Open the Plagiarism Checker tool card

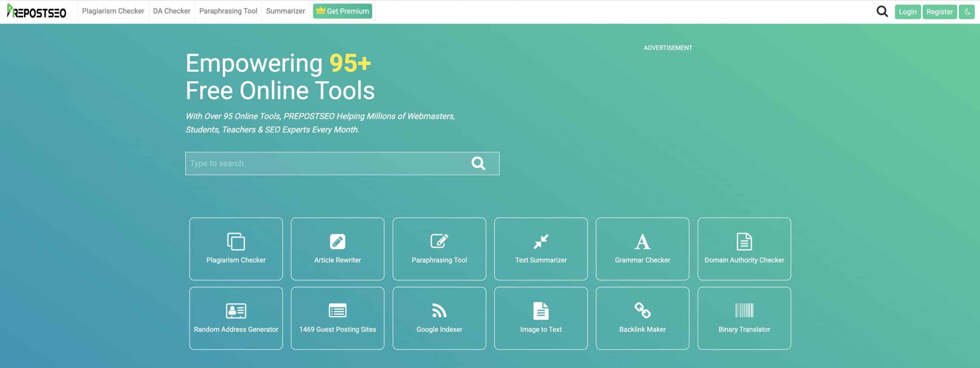(236, 249)
